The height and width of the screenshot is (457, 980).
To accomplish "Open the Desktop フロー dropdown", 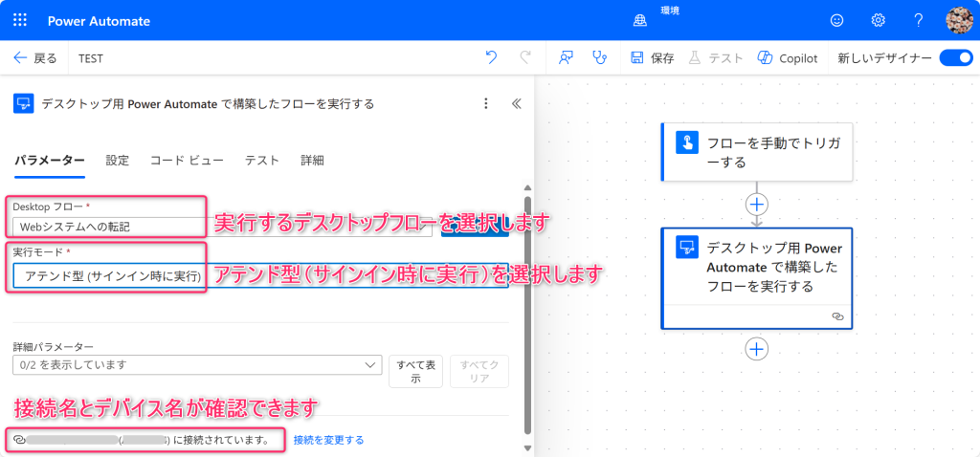I will pos(222,227).
